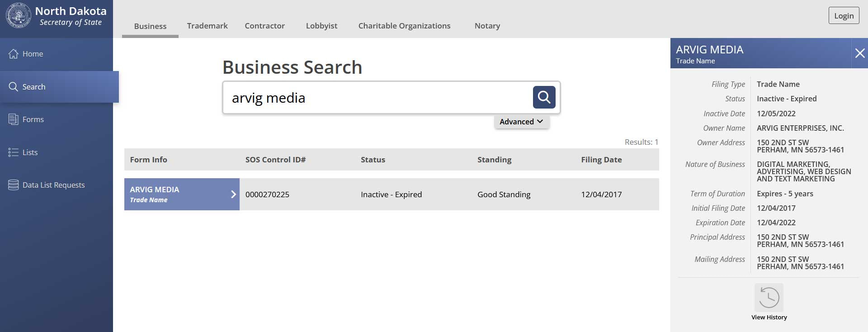The width and height of the screenshot is (868, 332).
Task: Click the Search magnifier icon in sidebar
Action: point(14,87)
